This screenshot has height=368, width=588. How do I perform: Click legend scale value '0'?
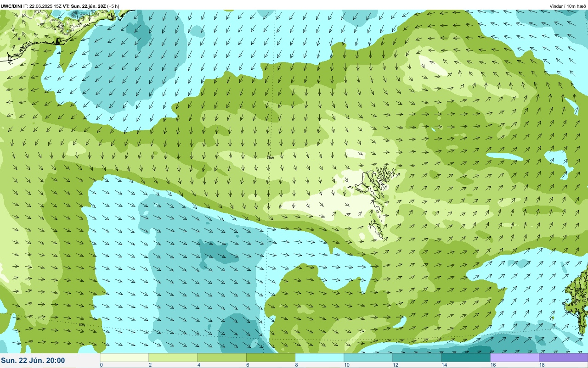tap(101, 365)
